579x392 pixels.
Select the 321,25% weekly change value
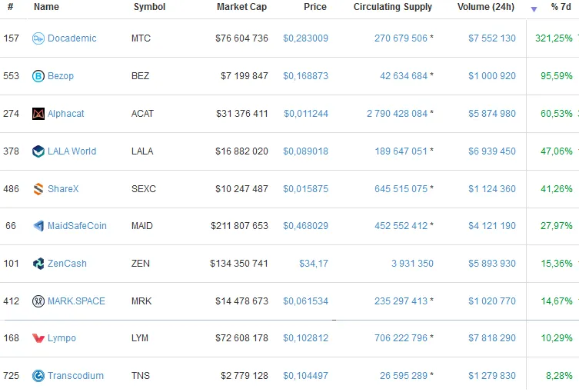click(x=554, y=38)
